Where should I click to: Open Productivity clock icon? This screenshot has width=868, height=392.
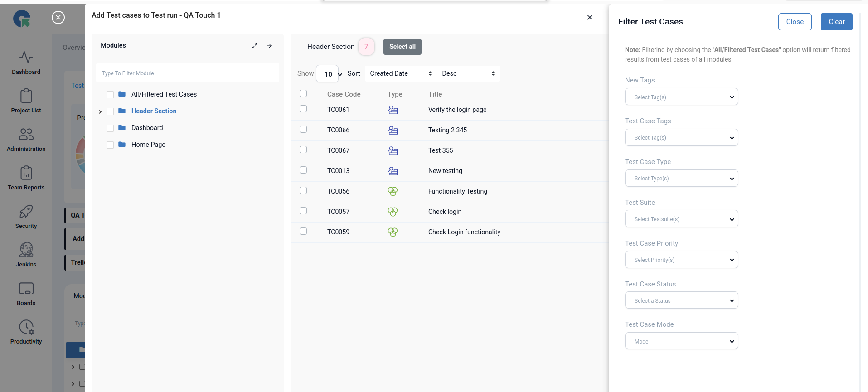pos(26,327)
